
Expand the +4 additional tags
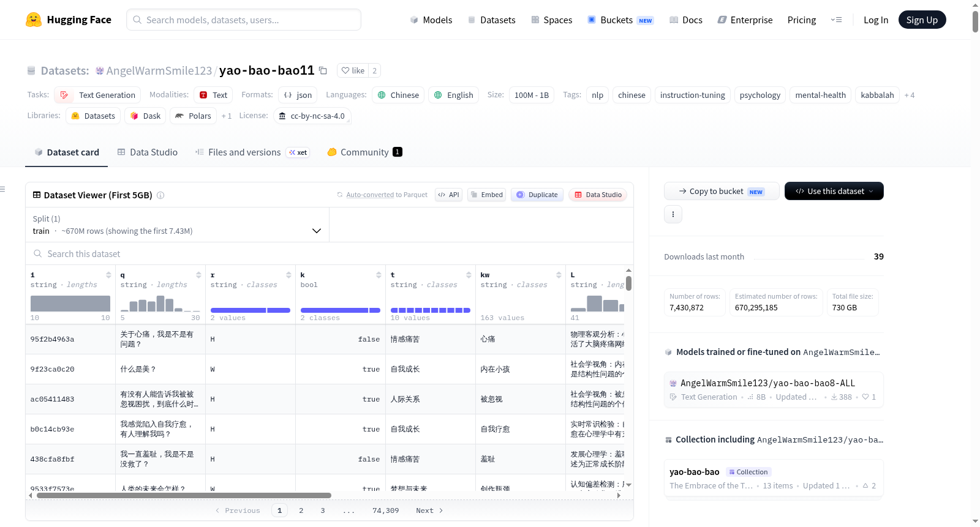point(910,95)
